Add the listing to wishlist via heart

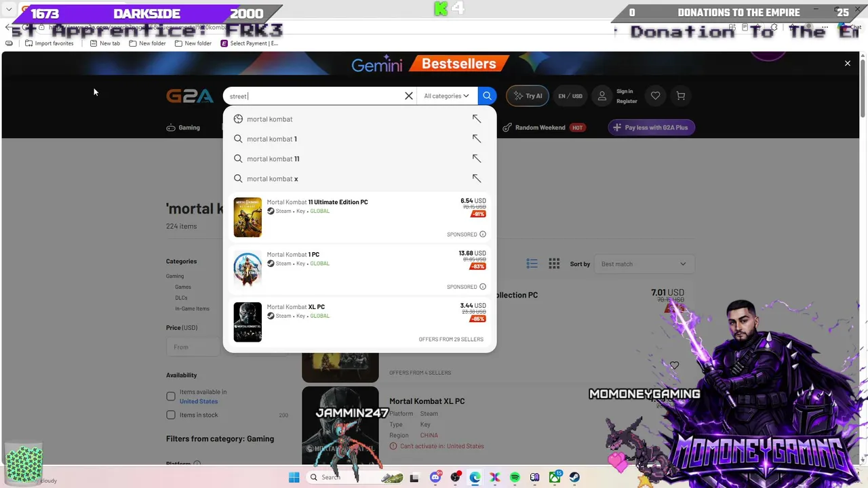tap(674, 366)
